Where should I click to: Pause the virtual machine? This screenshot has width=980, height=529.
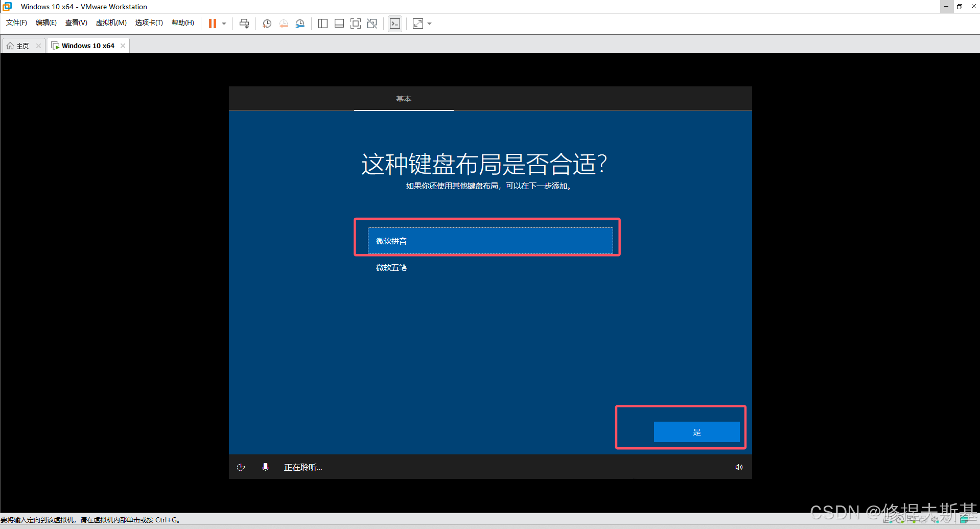pyautogui.click(x=213, y=24)
